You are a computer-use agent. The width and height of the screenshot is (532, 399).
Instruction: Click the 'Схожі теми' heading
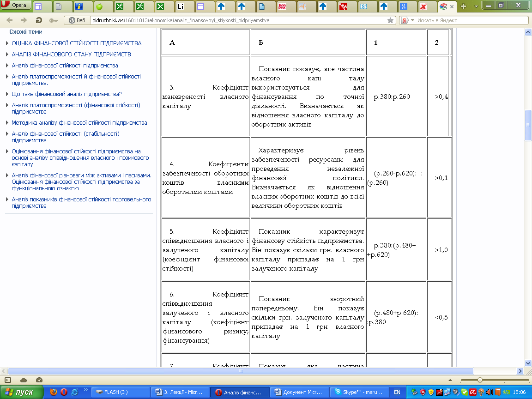coord(26,32)
